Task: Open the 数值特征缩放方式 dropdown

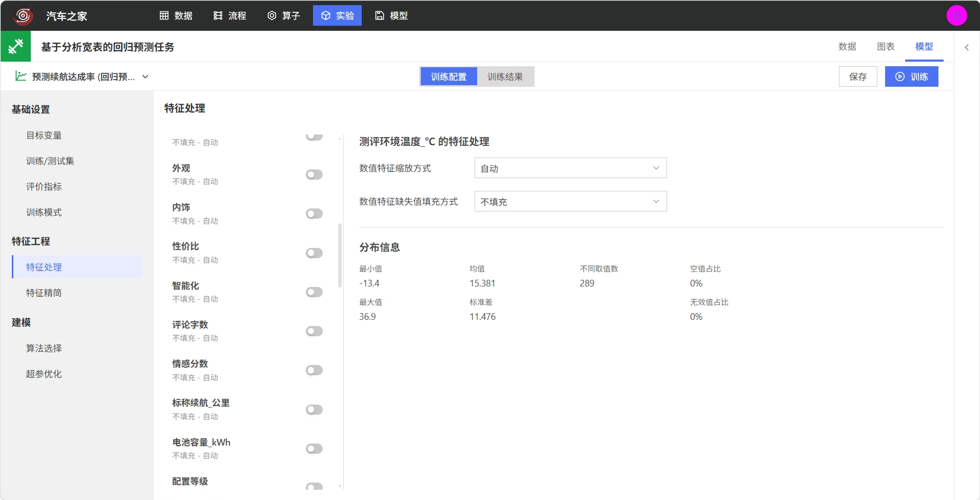Action: click(571, 168)
